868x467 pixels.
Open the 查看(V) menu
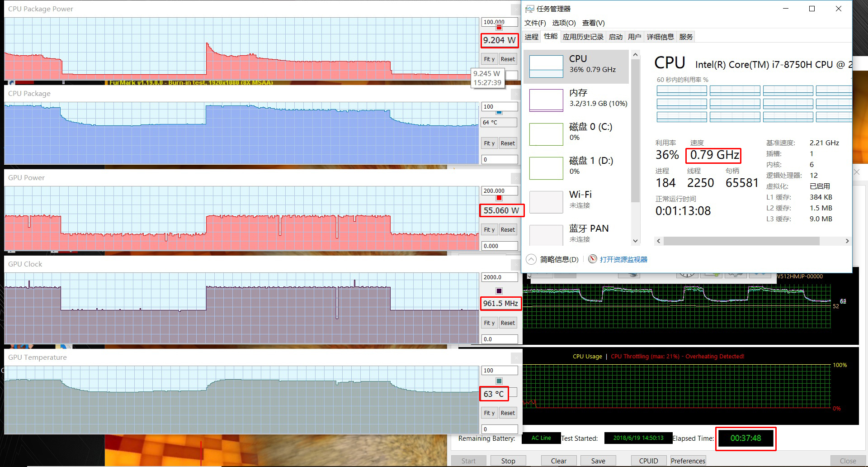point(593,23)
